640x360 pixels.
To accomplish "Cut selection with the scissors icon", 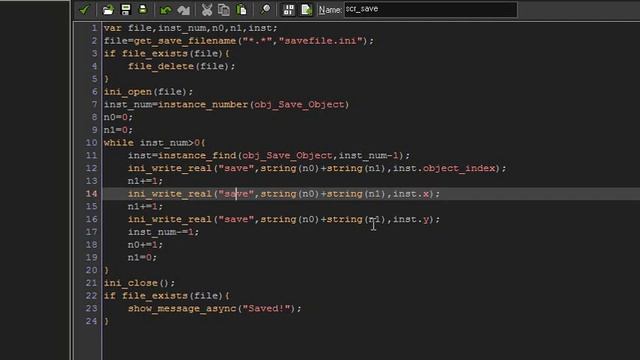I will [x=207, y=9].
